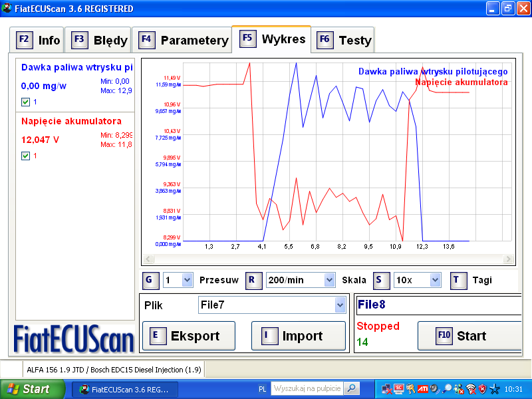Click the Stopped status text
The height and width of the screenshot is (399, 532).
378,326
